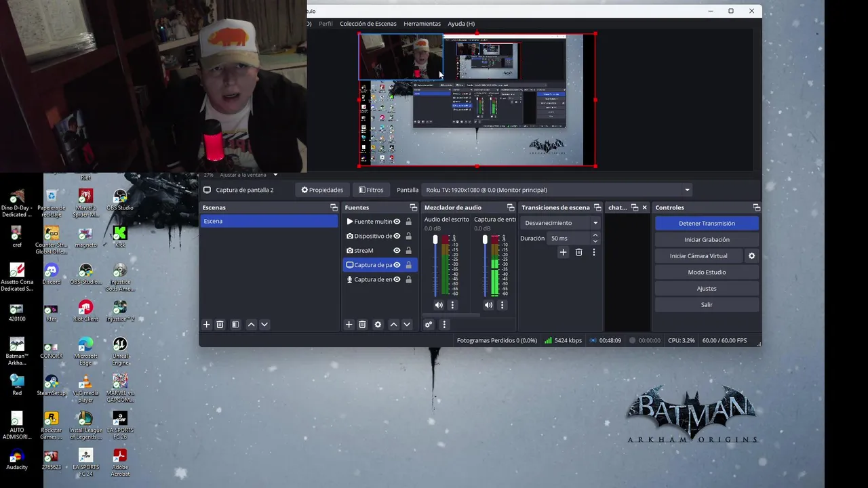
Task: Click Iniciar Cámara Virtual button
Action: click(698, 256)
